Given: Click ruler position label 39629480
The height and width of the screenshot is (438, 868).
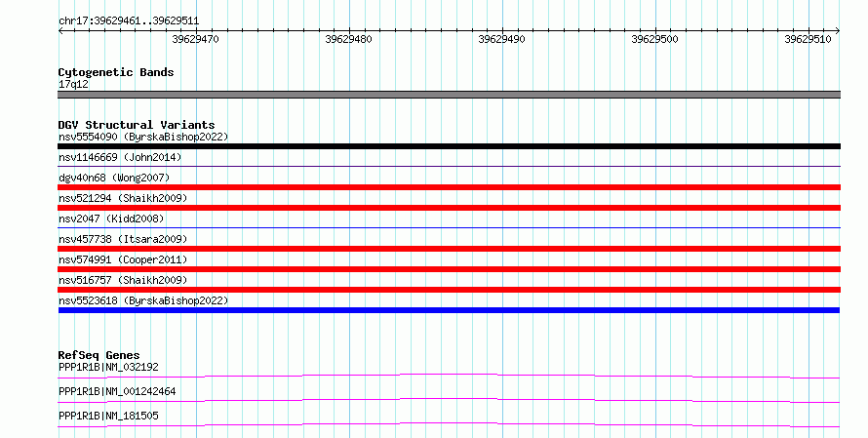Looking at the screenshot, I should tap(349, 39).
